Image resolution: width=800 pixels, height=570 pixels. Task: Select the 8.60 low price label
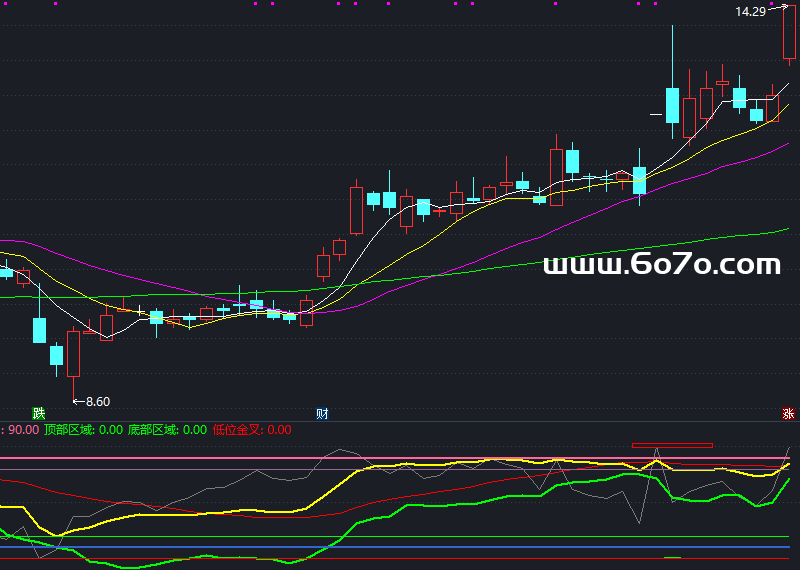[x=98, y=402]
